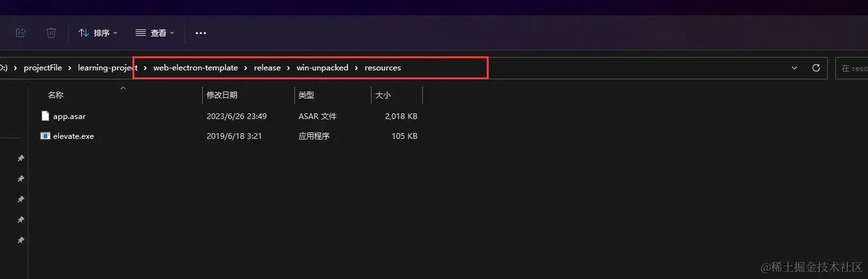Refresh the folder with the reload icon
Screen dimensions: 868x279
(x=816, y=68)
